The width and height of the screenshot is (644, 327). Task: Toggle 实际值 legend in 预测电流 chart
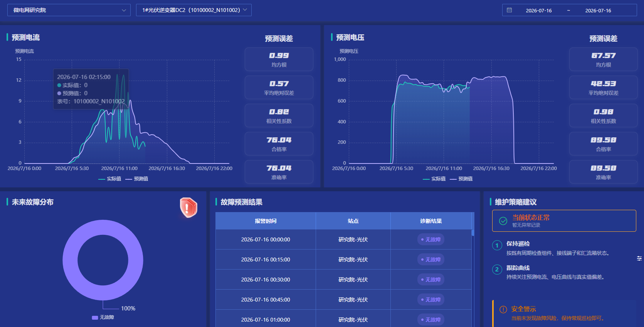click(110, 179)
